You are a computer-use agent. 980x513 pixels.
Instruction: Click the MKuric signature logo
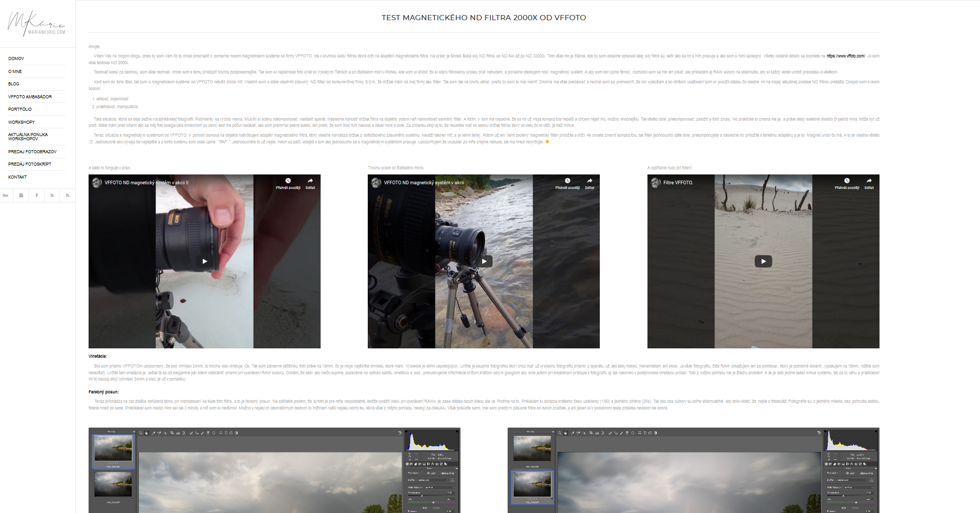(x=36, y=23)
